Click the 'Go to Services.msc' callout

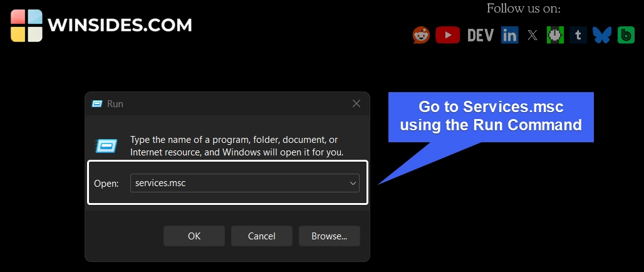click(x=491, y=116)
